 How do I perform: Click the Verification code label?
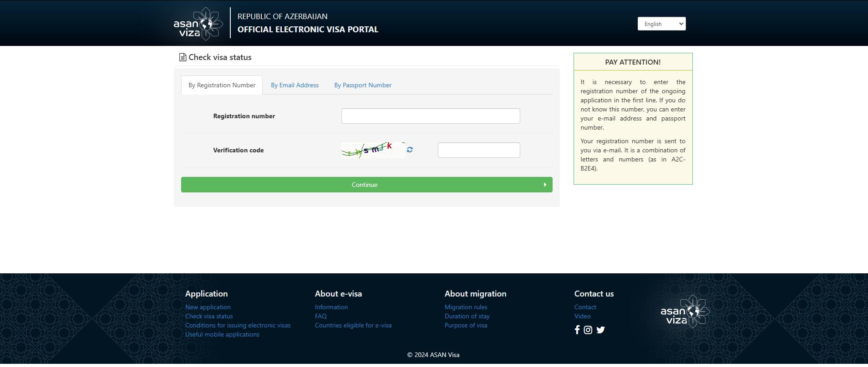pos(238,150)
